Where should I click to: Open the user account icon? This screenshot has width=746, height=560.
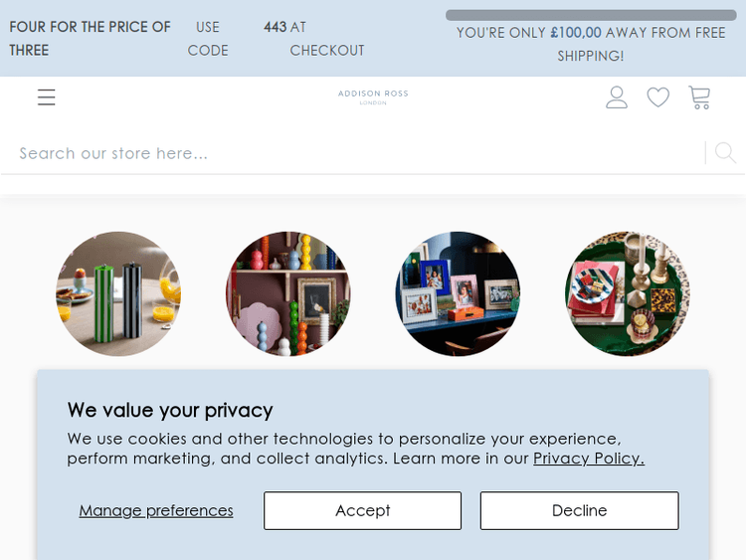click(x=617, y=97)
